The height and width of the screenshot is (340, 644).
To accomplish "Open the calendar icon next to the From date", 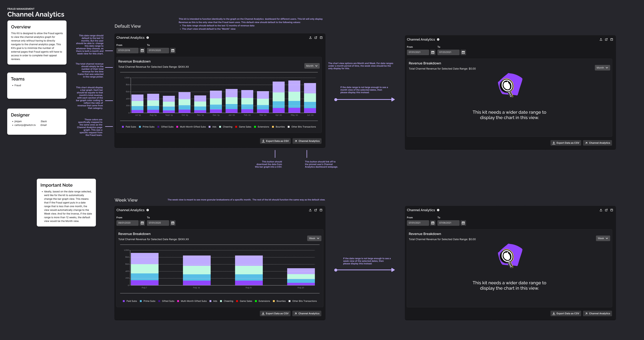I will click(x=142, y=50).
